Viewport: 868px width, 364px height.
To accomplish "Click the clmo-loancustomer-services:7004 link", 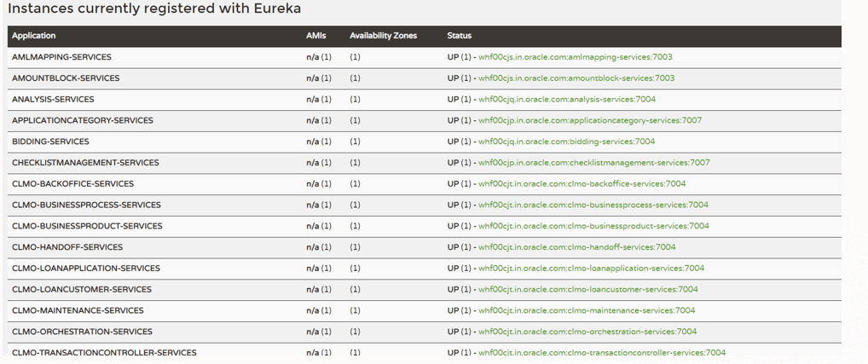I will tap(588, 290).
